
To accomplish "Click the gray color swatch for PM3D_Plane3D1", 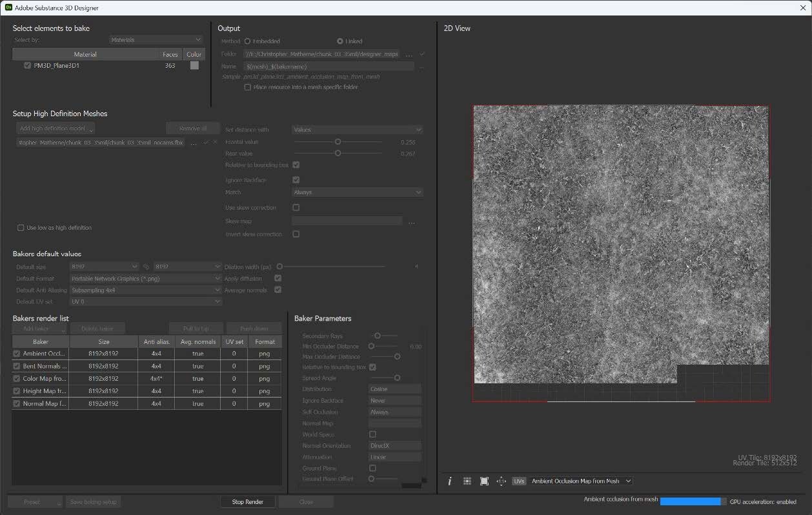I will point(193,65).
